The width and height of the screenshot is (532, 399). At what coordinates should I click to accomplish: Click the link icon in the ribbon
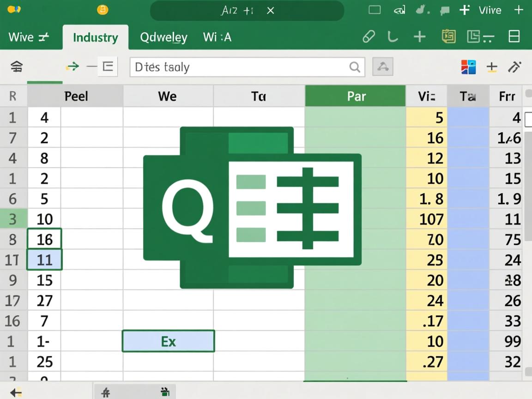(x=369, y=37)
